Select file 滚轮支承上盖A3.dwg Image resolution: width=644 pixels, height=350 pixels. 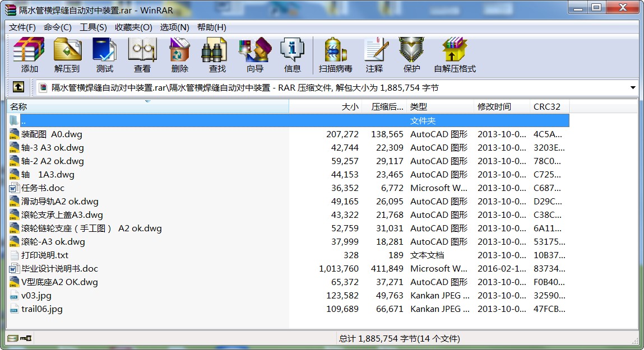pos(62,215)
